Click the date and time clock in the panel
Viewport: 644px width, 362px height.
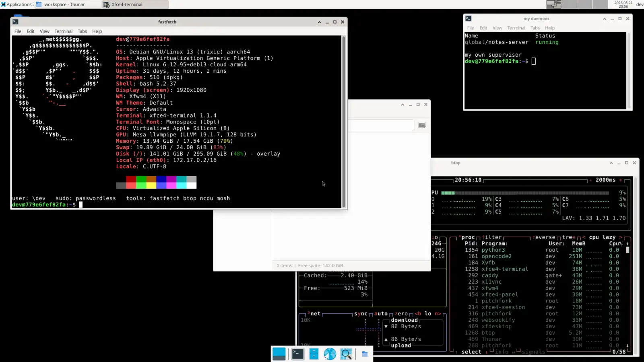tap(623, 4)
